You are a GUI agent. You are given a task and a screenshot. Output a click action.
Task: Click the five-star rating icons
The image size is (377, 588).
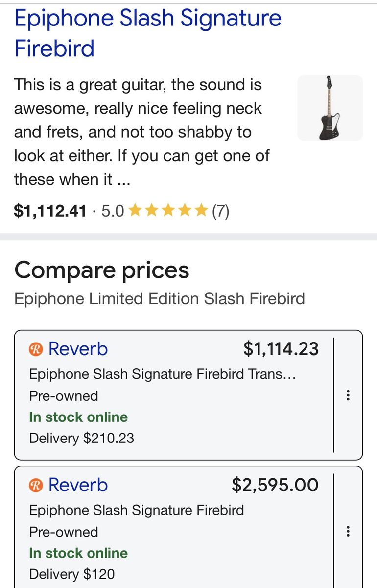pyautogui.click(x=168, y=211)
